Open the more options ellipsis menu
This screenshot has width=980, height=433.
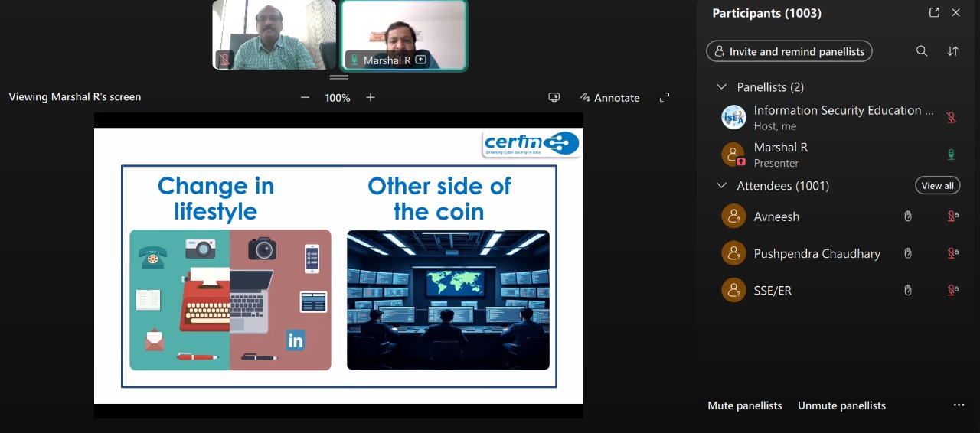point(959,405)
